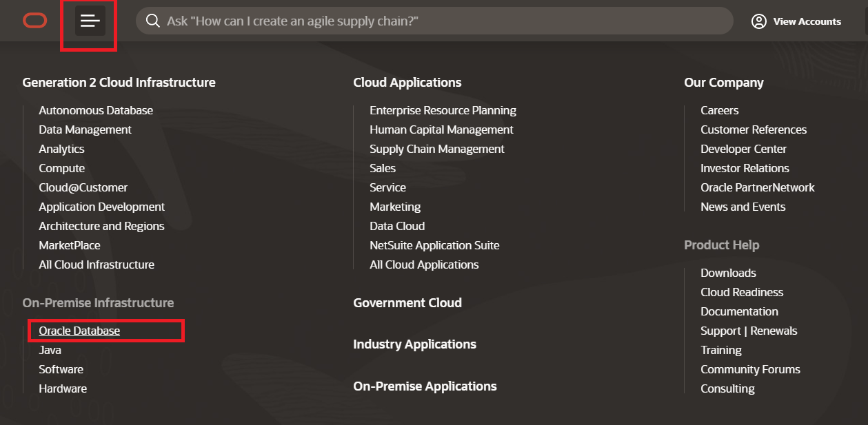Open Oracle PartnerNetwork
Screen dimensions: 868x425
tap(758, 187)
